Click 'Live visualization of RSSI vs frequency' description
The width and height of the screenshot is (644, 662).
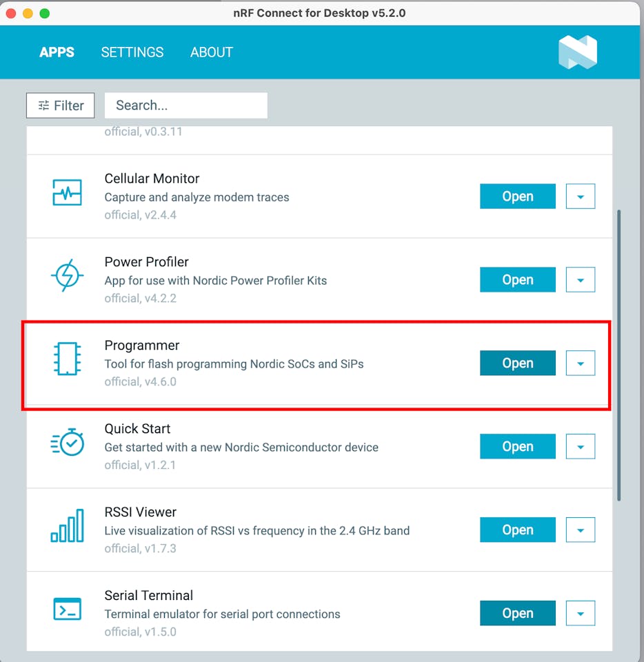coord(257,531)
